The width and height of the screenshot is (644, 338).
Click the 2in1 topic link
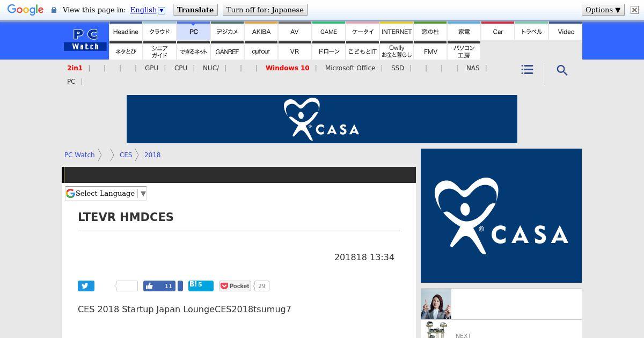click(75, 68)
